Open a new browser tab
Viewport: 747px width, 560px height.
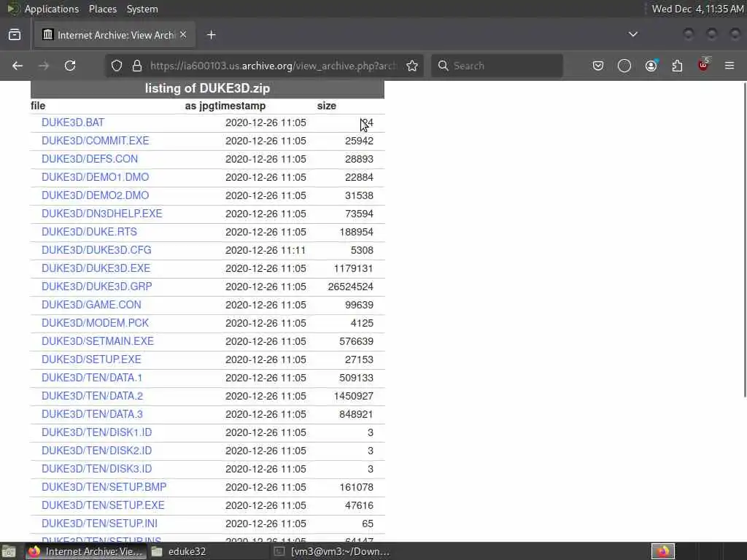pyautogui.click(x=212, y=35)
